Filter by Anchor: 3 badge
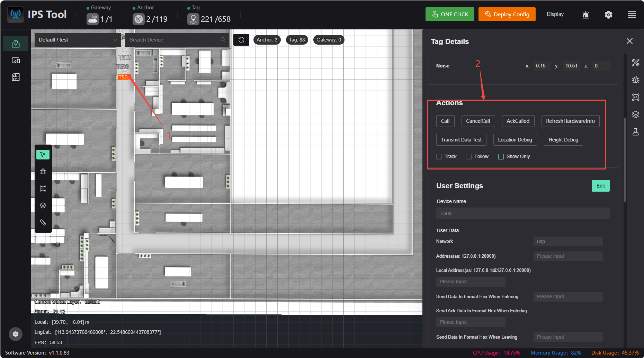The height and width of the screenshot is (358, 644). click(x=267, y=40)
